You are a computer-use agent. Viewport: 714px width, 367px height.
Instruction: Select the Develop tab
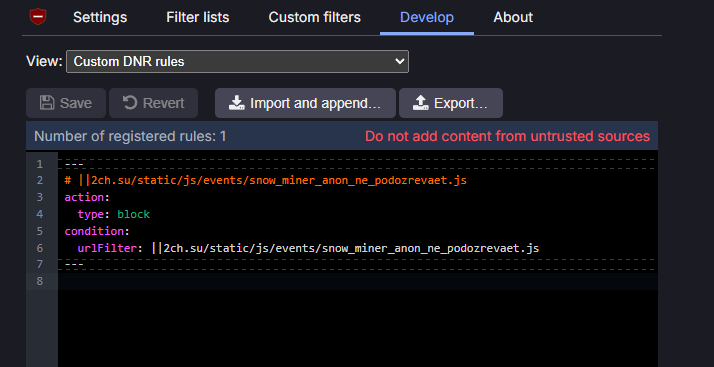click(x=427, y=17)
